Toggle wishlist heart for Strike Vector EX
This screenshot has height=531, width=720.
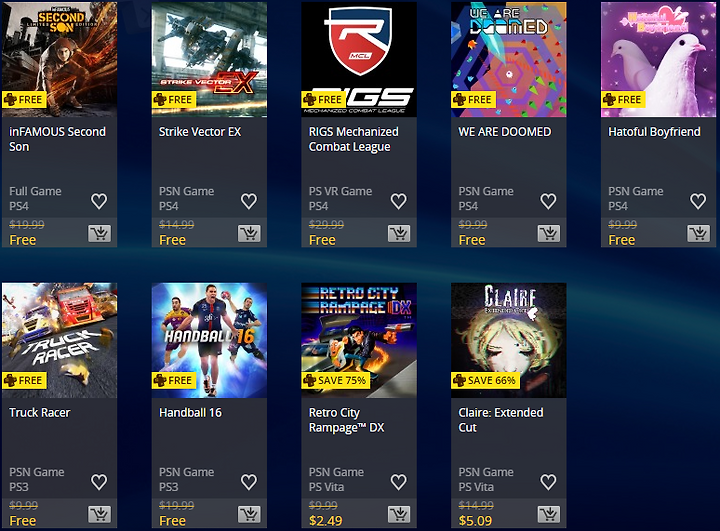pyautogui.click(x=249, y=201)
